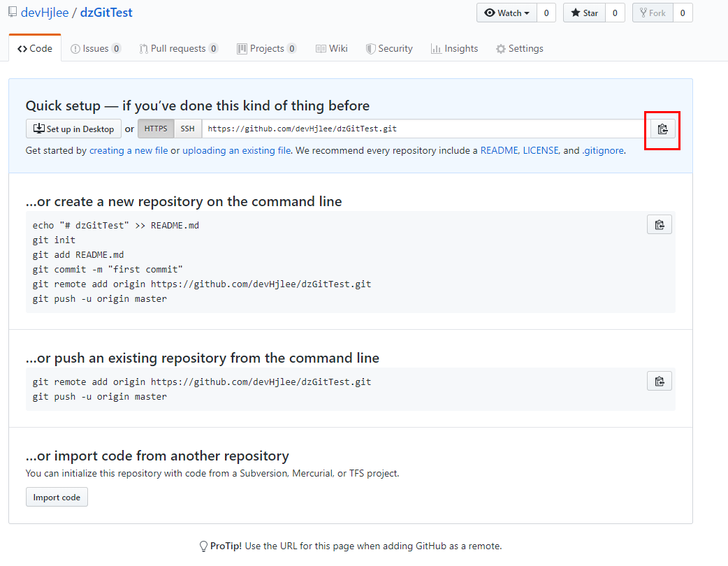This screenshot has height=566, width=728.
Task: Open the Security tab
Action: 389,48
